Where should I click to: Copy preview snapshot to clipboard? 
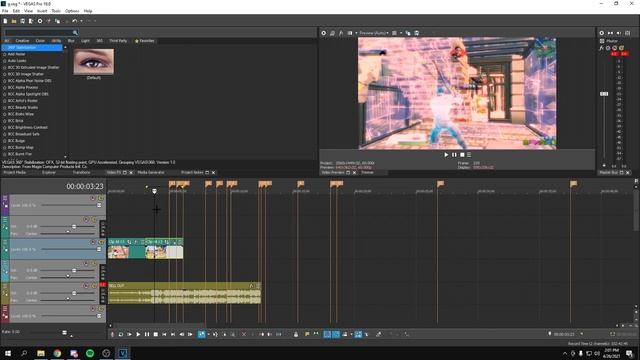coord(408,33)
